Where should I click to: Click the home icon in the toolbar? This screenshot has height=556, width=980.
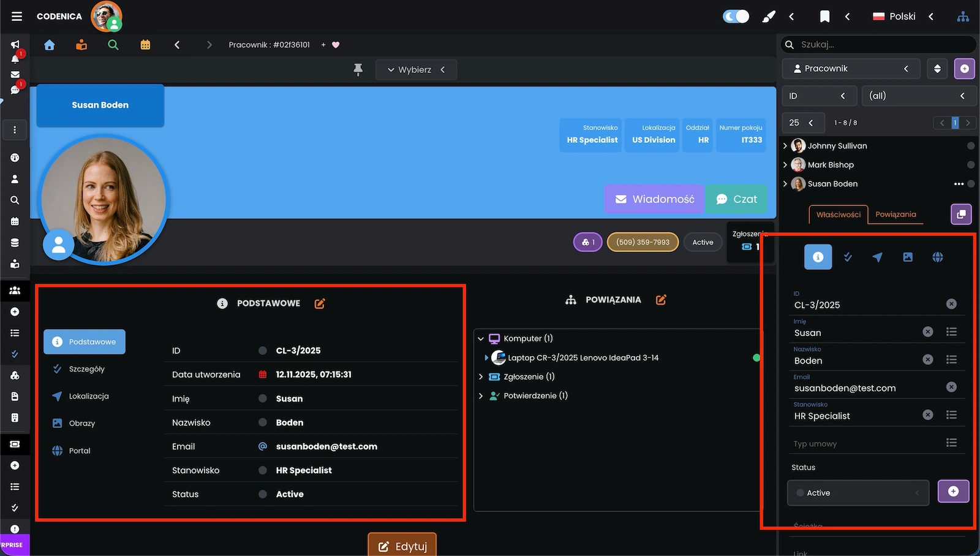(50, 45)
